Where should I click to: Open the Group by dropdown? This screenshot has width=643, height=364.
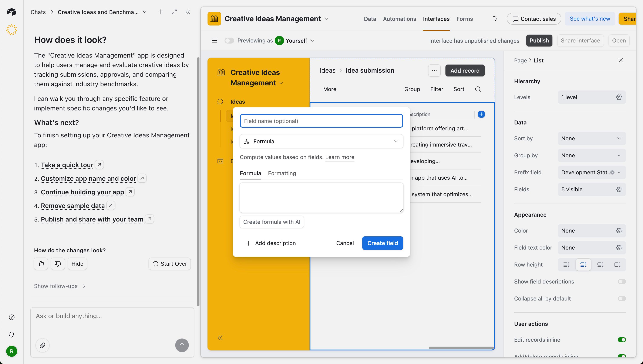592,155
